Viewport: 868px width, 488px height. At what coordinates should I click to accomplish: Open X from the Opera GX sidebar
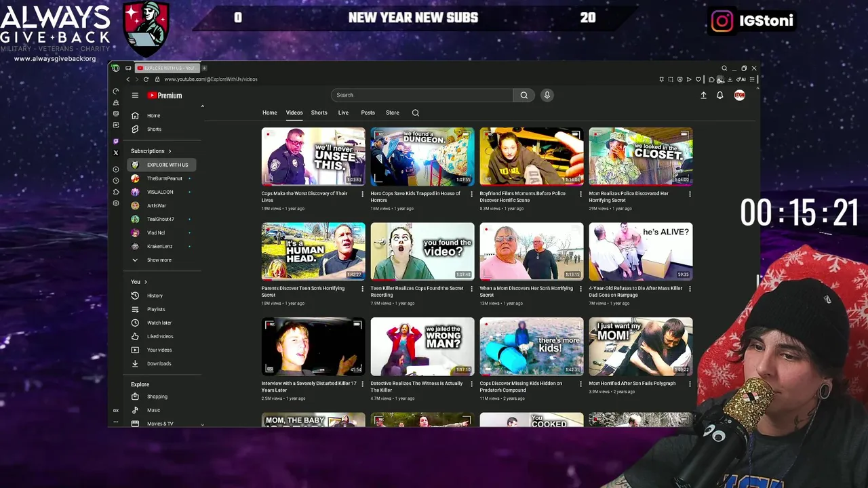(116, 152)
